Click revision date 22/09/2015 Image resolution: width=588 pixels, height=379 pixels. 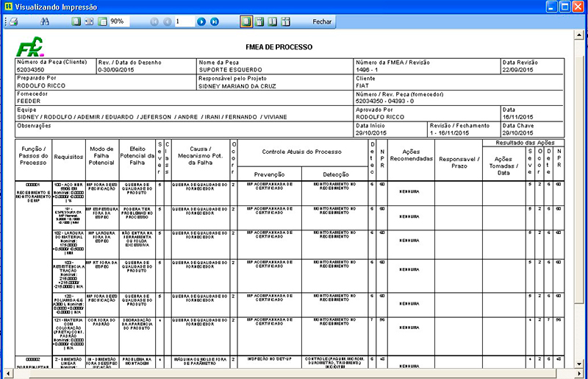517,70
